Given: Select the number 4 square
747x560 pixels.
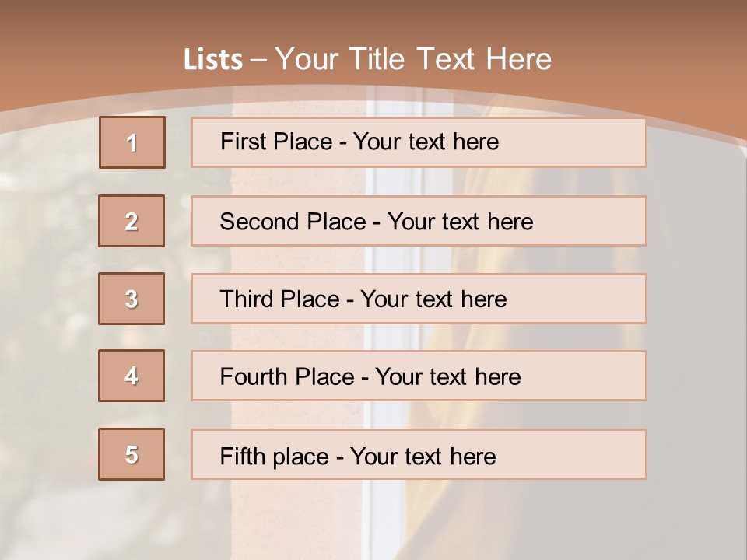Looking at the screenshot, I should (x=132, y=376).
